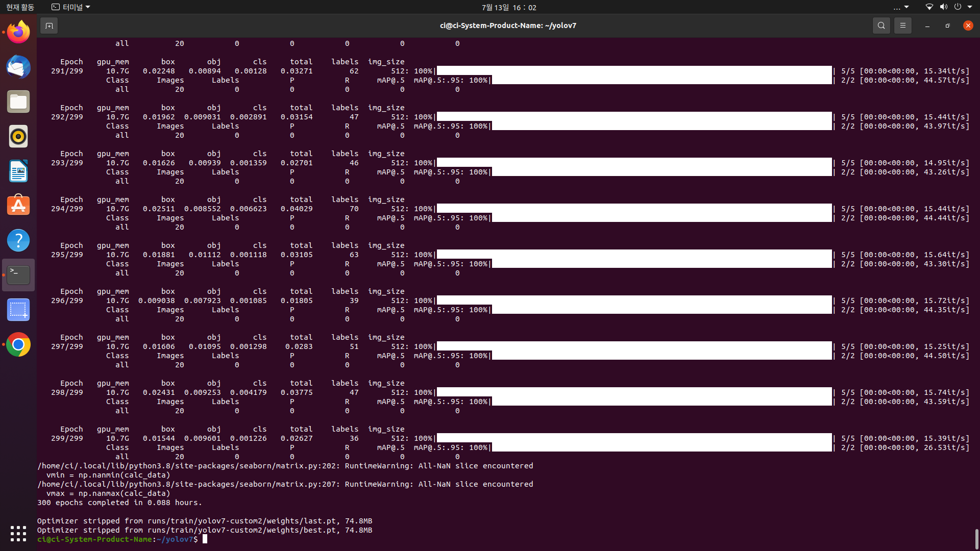
Task: Expand the system status menu arrow
Action: 970,7
